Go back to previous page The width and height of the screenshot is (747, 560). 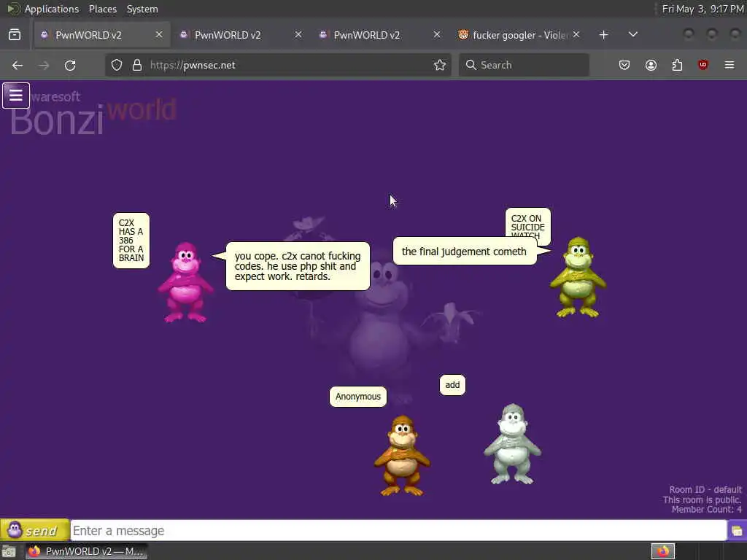pyautogui.click(x=18, y=65)
